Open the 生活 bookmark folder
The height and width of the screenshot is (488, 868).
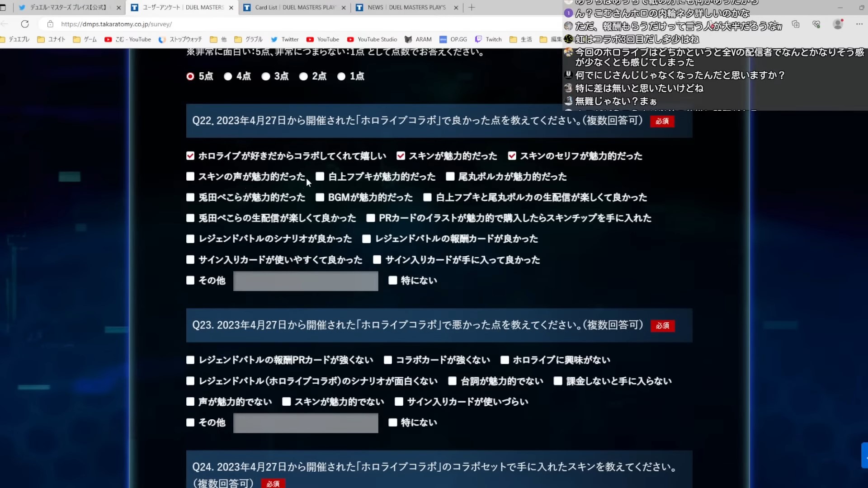521,39
